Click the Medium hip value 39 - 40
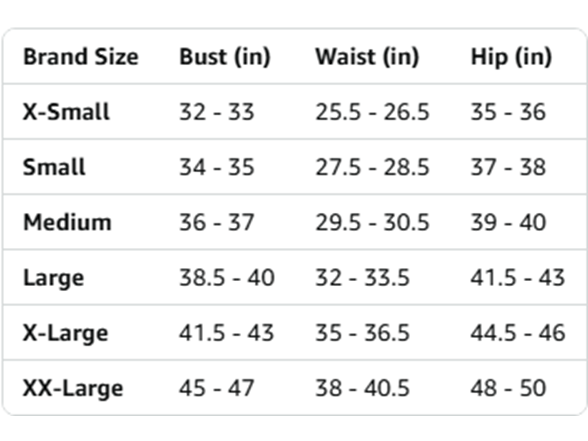This screenshot has height=441, width=588. click(x=508, y=222)
